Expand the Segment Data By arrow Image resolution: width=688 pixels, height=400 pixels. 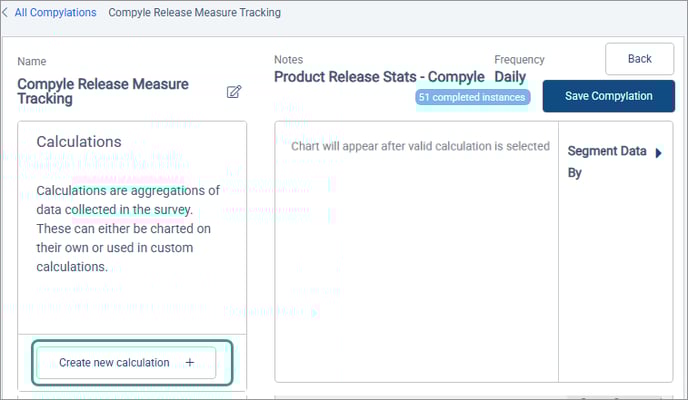659,153
